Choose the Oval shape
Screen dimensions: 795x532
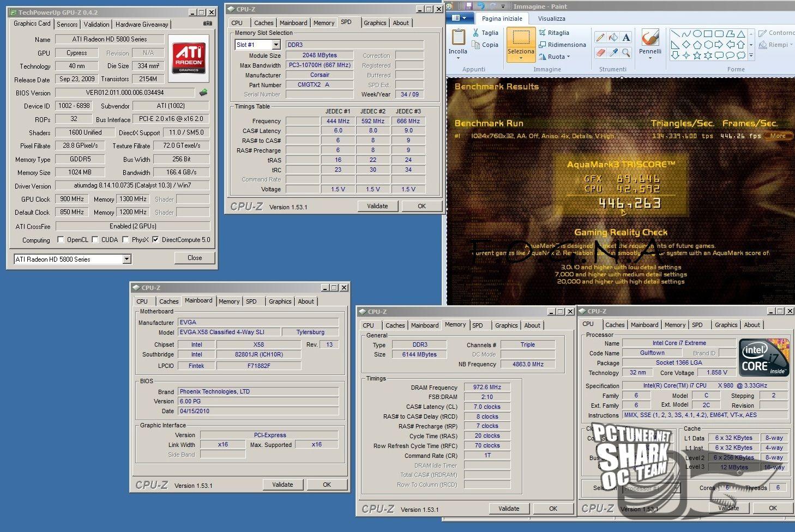(697, 34)
